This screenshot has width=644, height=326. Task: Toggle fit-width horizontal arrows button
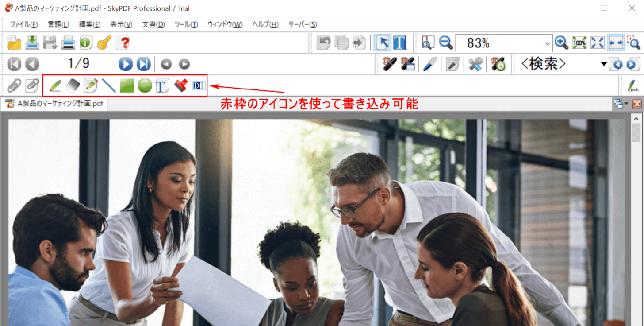coord(615,43)
